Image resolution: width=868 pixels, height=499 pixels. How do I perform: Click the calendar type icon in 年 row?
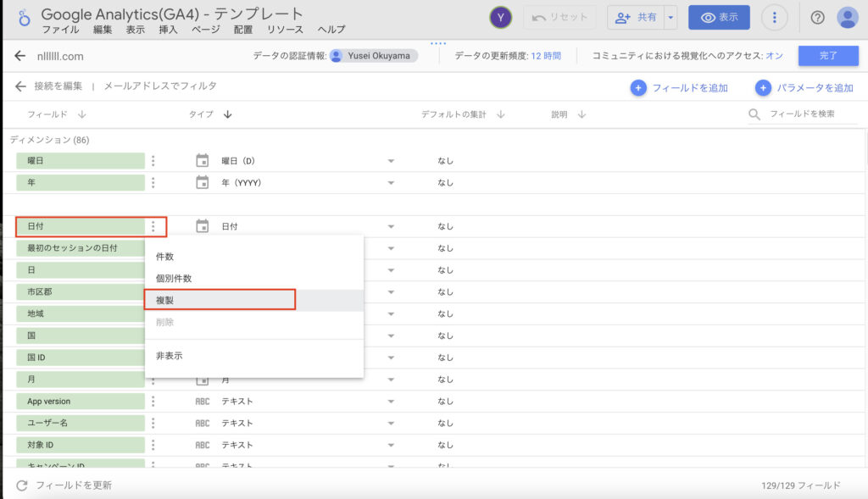pyautogui.click(x=203, y=182)
